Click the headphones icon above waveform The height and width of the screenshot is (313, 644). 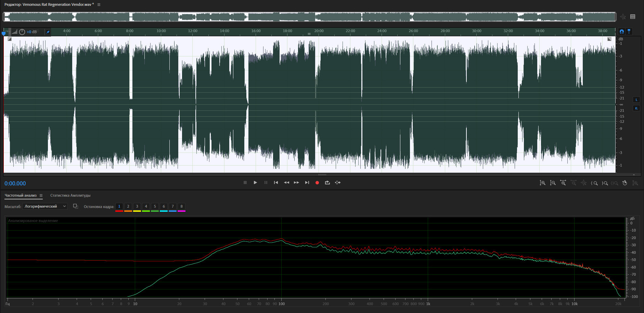(x=622, y=31)
